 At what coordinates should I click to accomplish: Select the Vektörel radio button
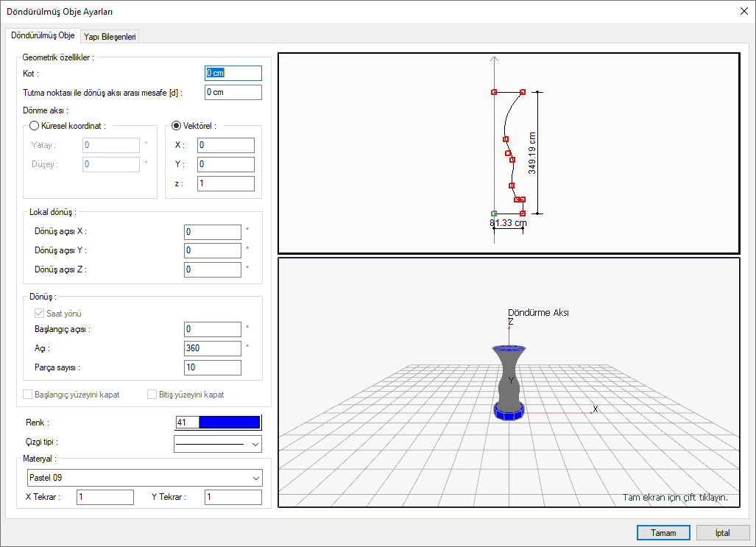176,126
